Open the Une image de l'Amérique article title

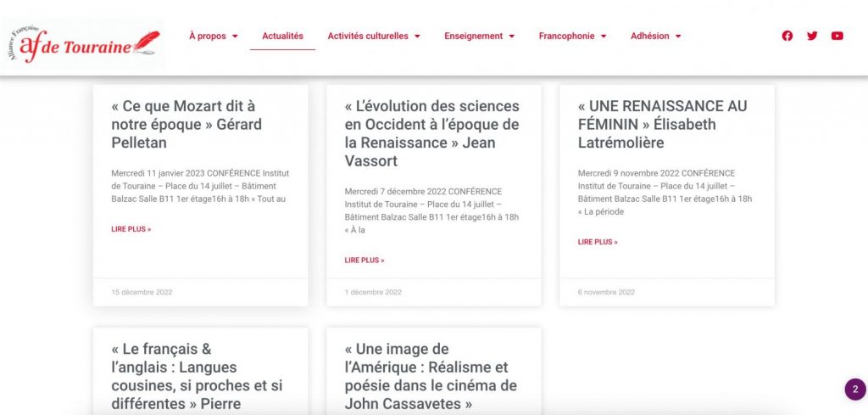click(431, 376)
